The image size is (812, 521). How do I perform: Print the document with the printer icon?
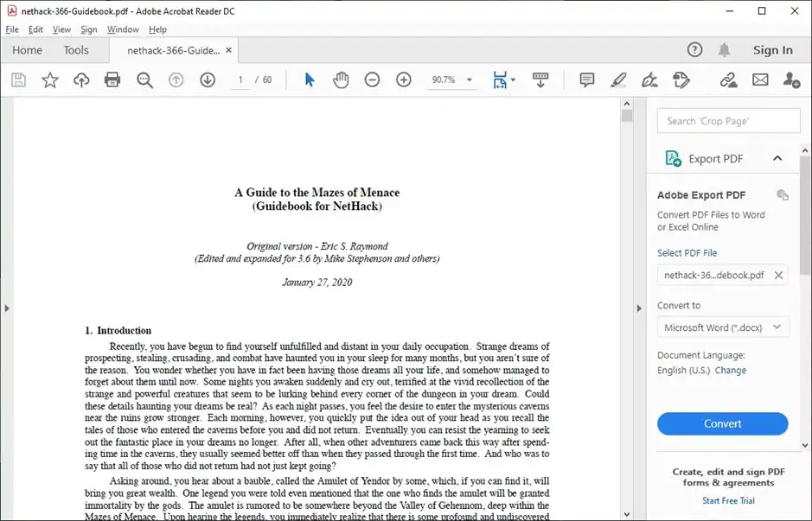click(112, 79)
